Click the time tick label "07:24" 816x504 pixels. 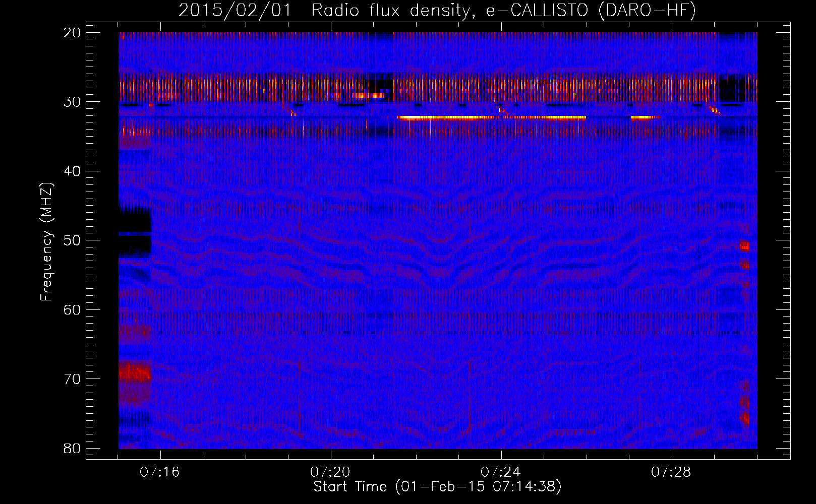(x=501, y=472)
